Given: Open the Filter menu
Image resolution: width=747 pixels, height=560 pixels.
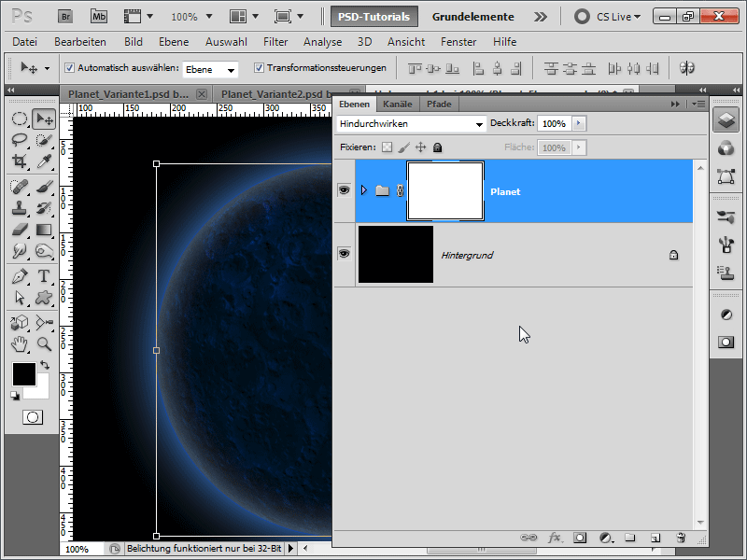Looking at the screenshot, I should [275, 42].
